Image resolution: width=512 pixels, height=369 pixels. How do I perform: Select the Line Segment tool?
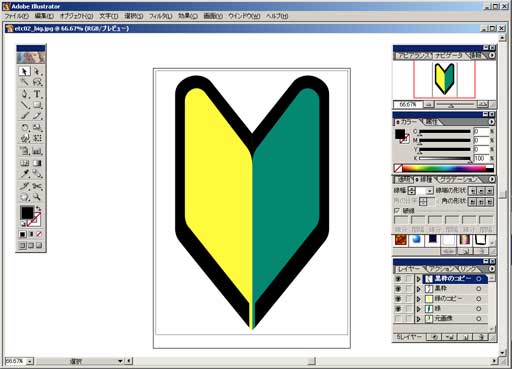pos(25,105)
